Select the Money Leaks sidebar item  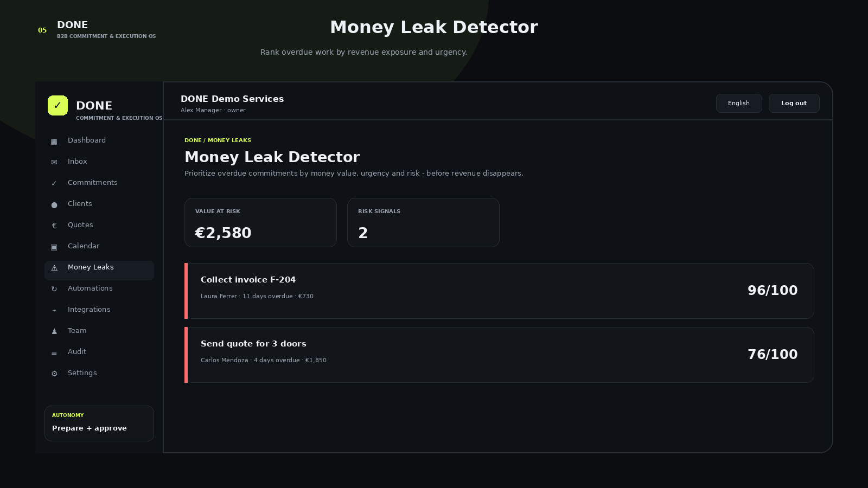[99, 270]
